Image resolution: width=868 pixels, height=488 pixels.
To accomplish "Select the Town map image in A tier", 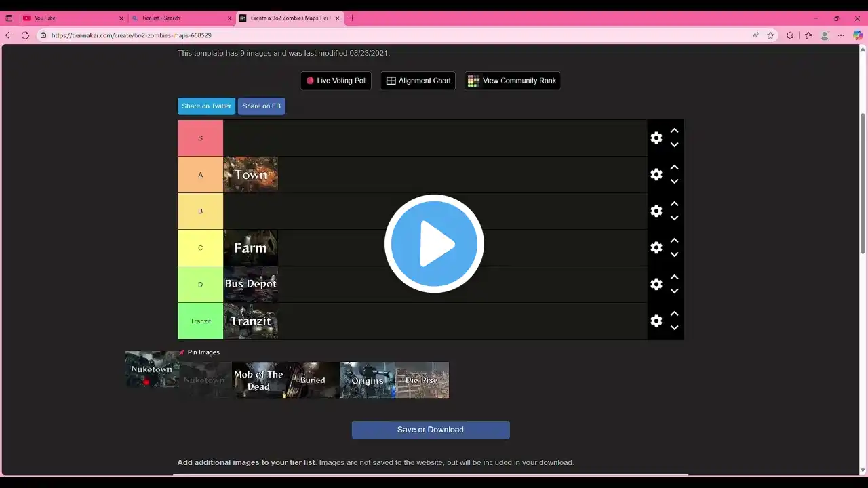I will (x=251, y=175).
